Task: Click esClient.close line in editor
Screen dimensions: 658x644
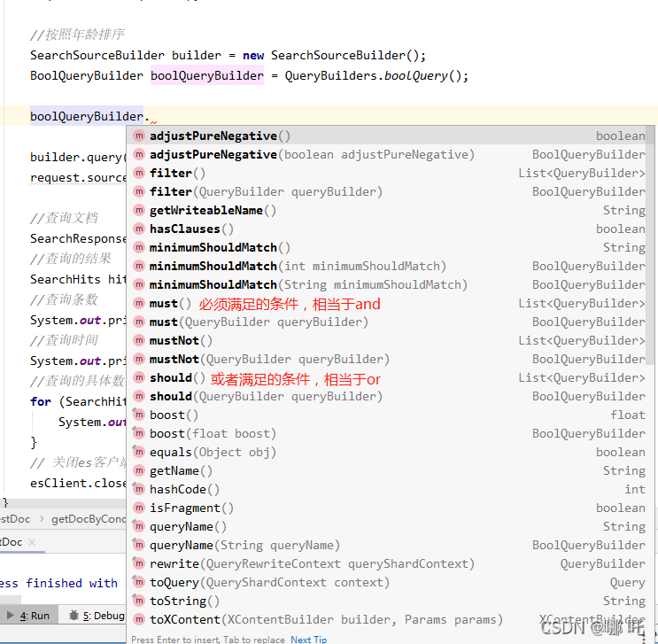Action: (x=78, y=483)
